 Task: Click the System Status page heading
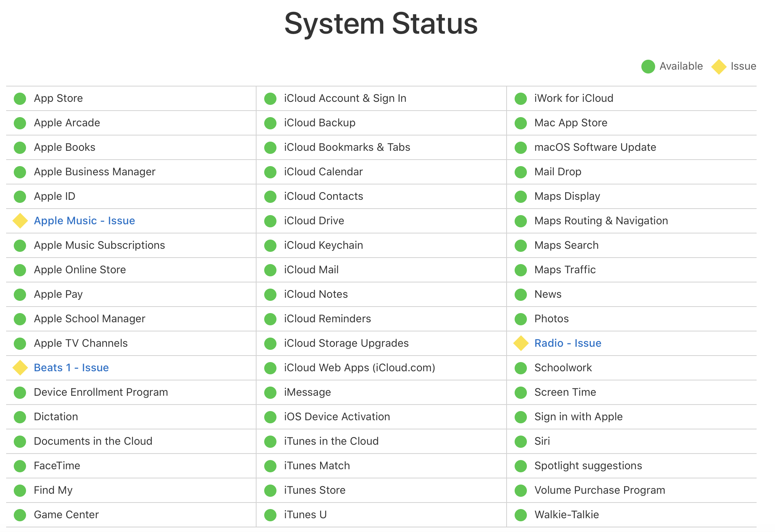[x=381, y=24]
